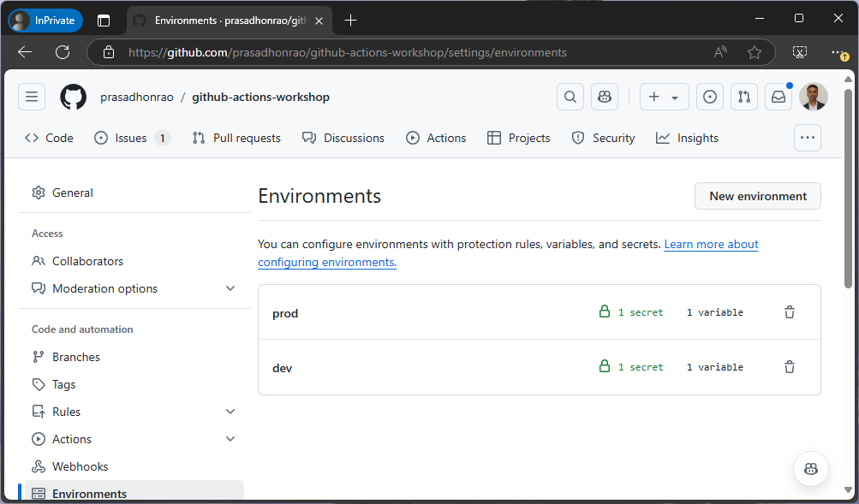Delete the dev environment with trash icon
Viewport: 859px width, 504px height.
click(789, 366)
